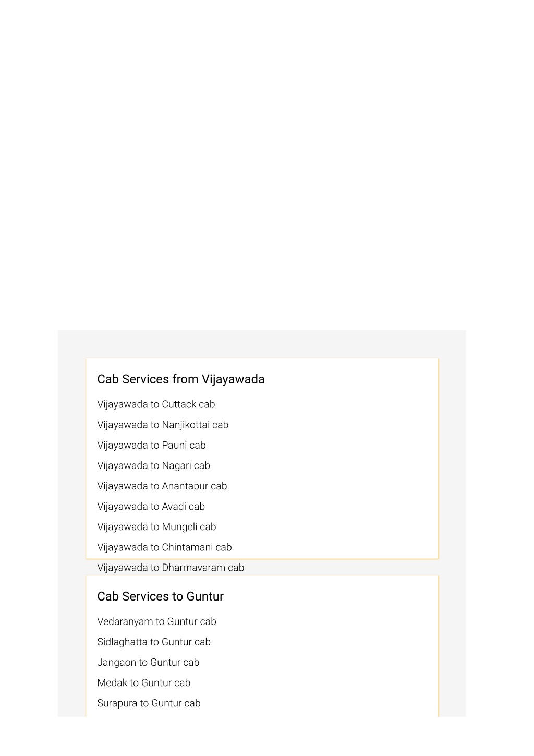Viewport: 534px width, 756px height.
Task: Open Vijayawada to Dharmavaram cab link
Action: pos(171,568)
